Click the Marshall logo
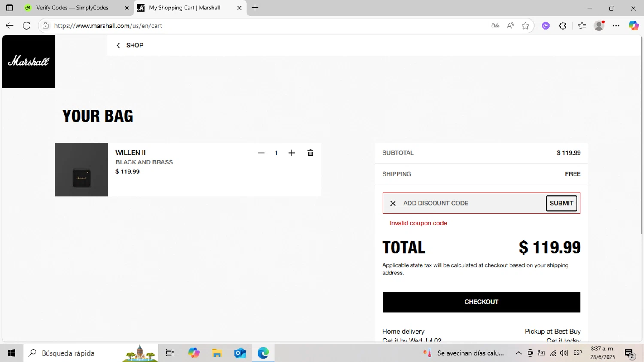Viewport: 644px width, 362px height. (x=29, y=62)
